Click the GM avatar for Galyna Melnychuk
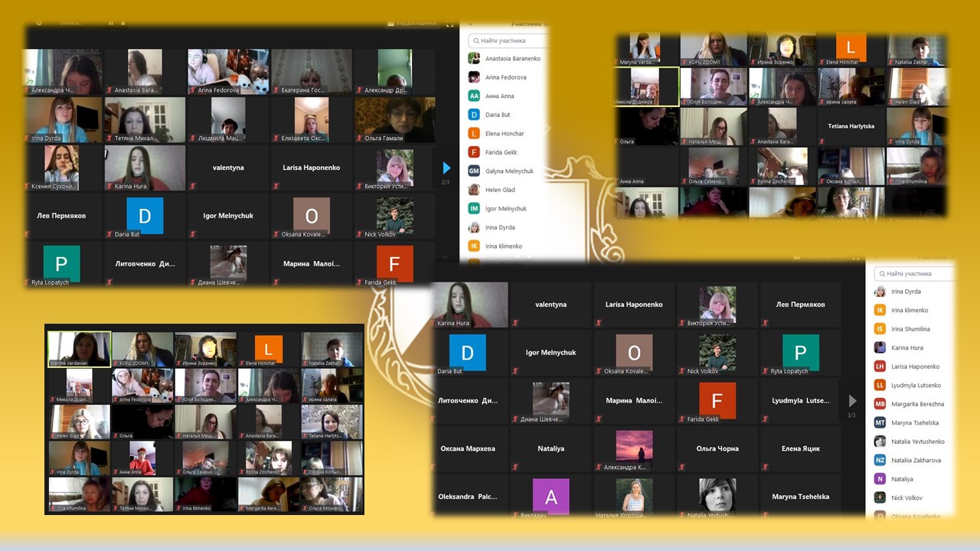This screenshot has width=980, height=551. (x=474, y=171)
